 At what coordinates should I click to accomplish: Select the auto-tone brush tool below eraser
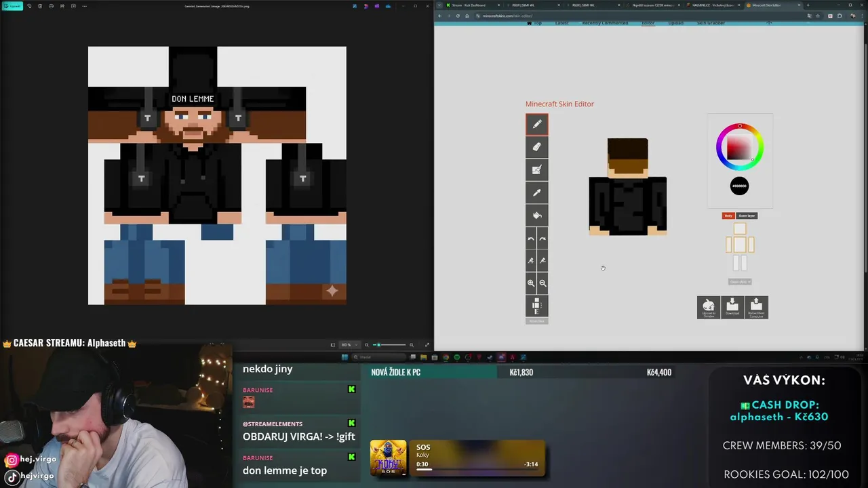pyautogui.click(x=536, y=170)
